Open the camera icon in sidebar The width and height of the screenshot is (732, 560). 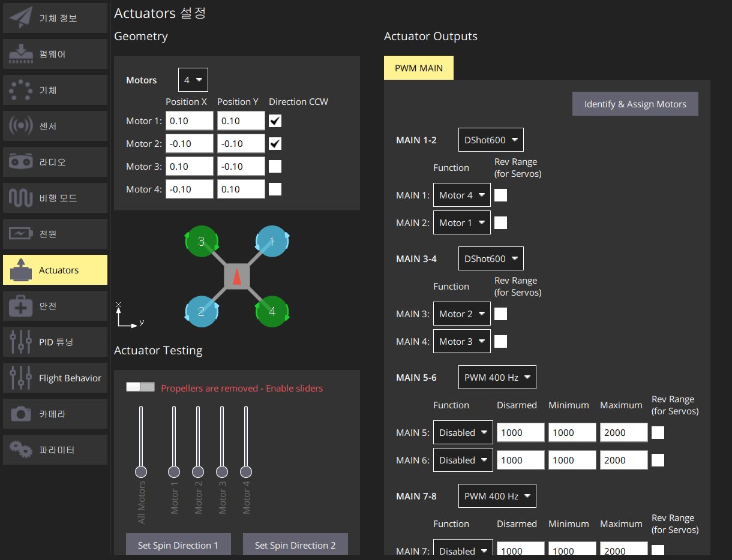coord(21,414)
